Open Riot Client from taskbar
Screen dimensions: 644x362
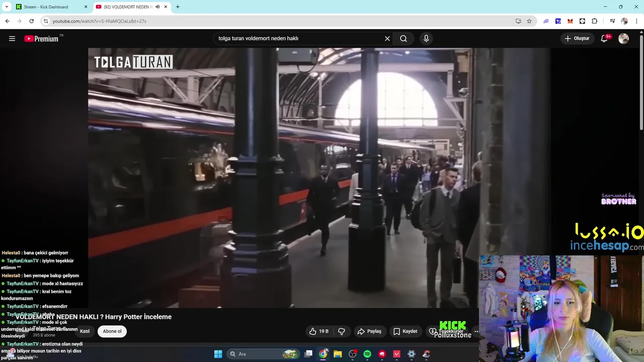point(382,354)
